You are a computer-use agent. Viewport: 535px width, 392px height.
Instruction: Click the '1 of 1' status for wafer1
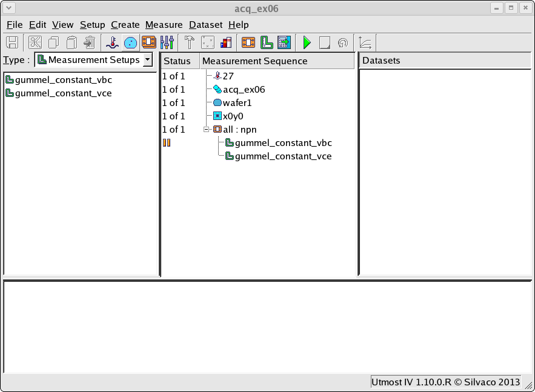[x=173, y=102]
